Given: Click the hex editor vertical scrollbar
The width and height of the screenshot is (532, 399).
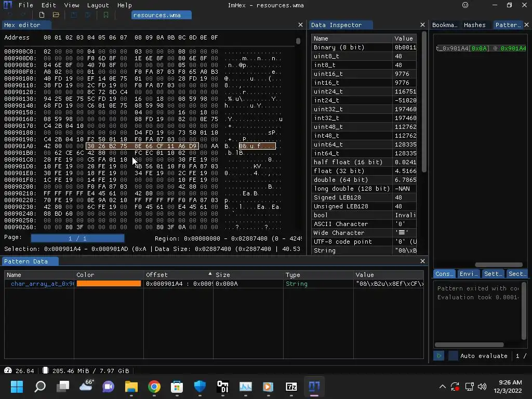Looking at the screenshot, I should 298,41.
